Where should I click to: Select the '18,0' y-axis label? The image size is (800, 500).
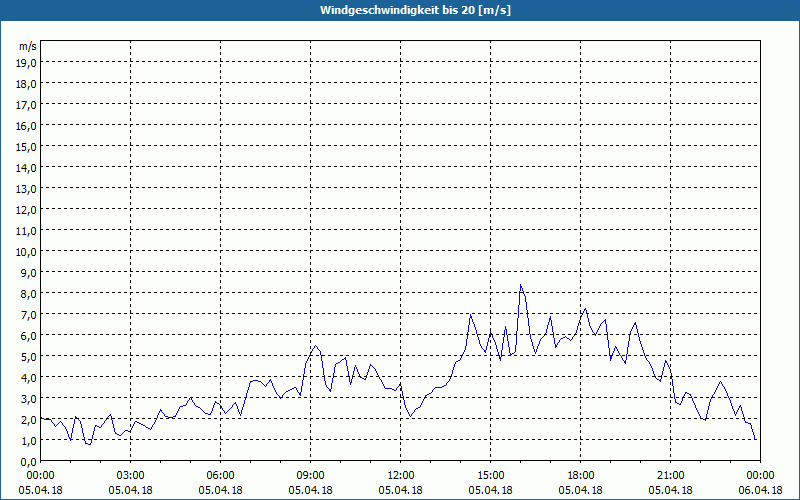coord(26,84)
